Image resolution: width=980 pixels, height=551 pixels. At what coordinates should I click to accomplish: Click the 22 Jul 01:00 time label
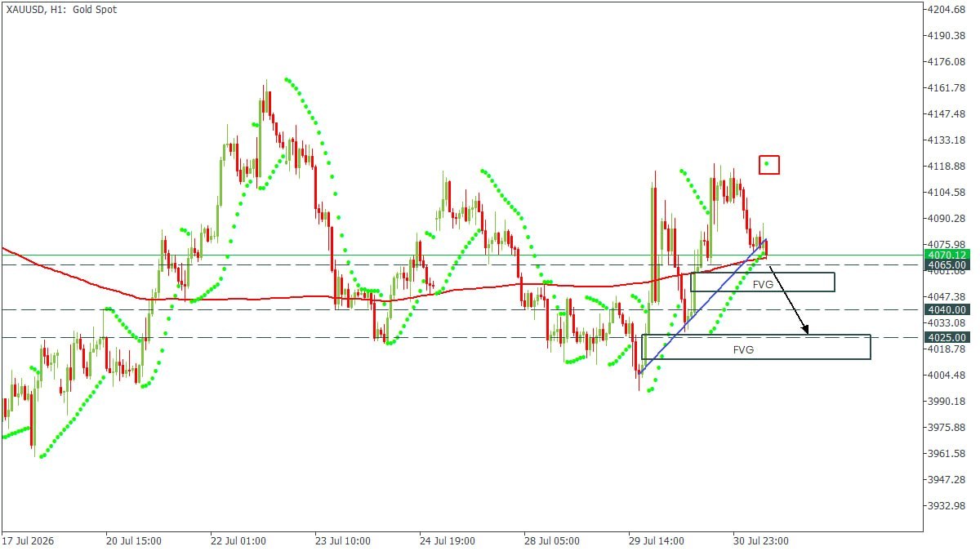[x=238, y=540]
